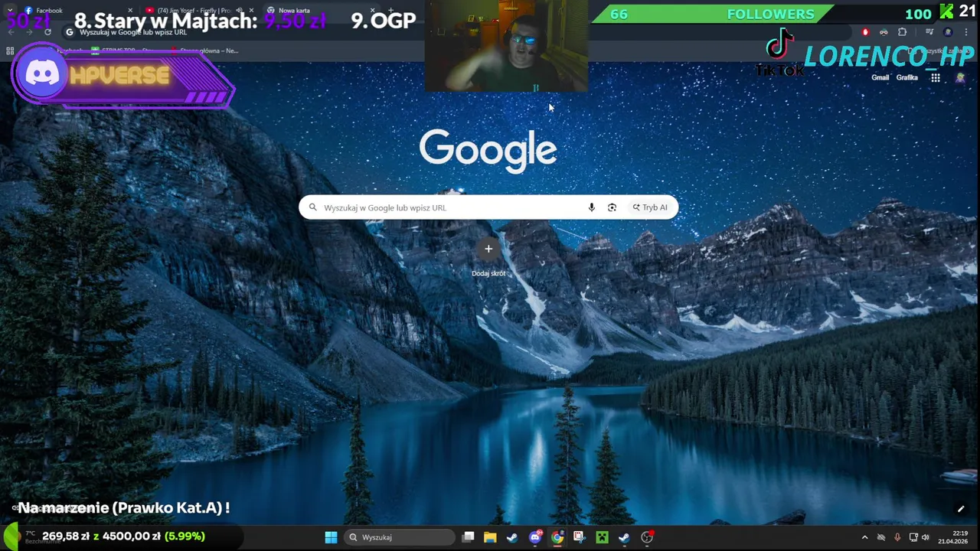Open Snipping Tool from the taskbar
980x551 pixels.
[x=580, y=537]
